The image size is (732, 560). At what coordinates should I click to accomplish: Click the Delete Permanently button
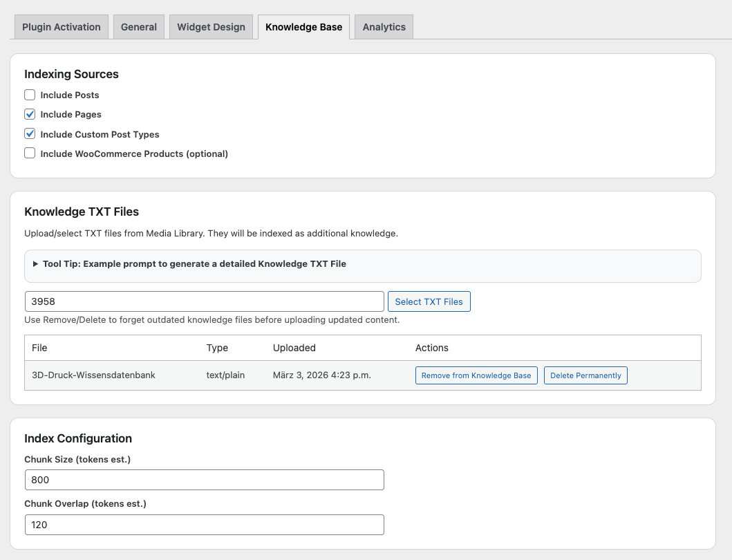point(585,375)
